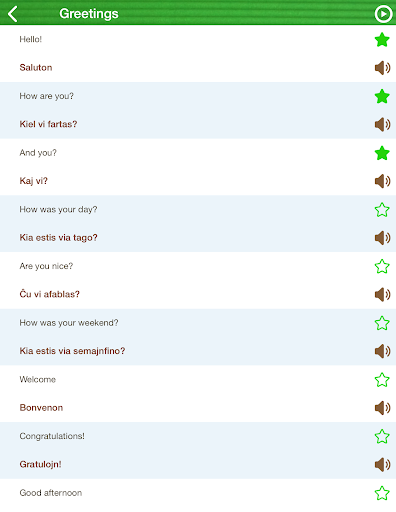Screen dimensions: 396x512
Task: Select the Kiel vi fartas? translation text
Action: click(48, 124)
